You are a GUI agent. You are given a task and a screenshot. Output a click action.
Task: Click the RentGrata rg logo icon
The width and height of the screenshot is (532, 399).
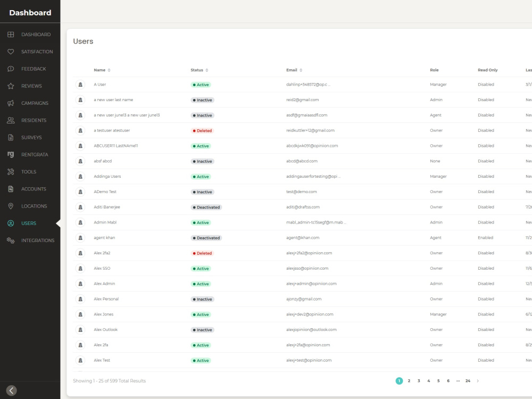[x=11, y=154]
